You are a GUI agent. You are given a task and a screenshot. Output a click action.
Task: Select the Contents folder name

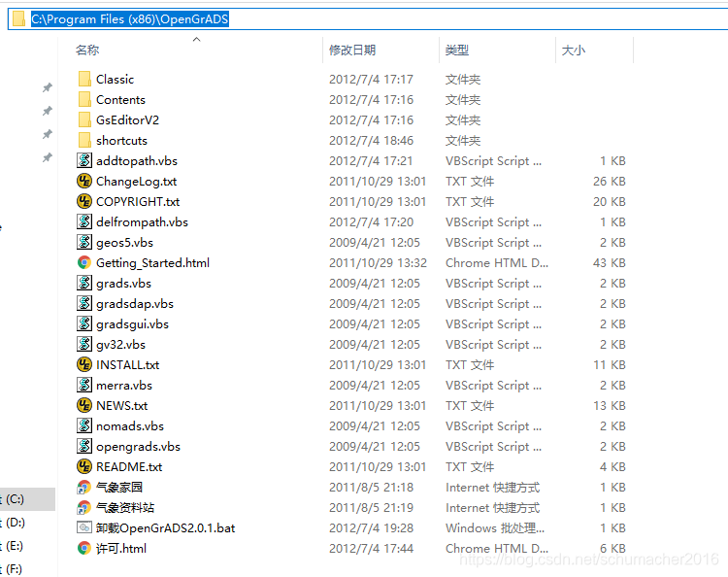tap(120, 100)
